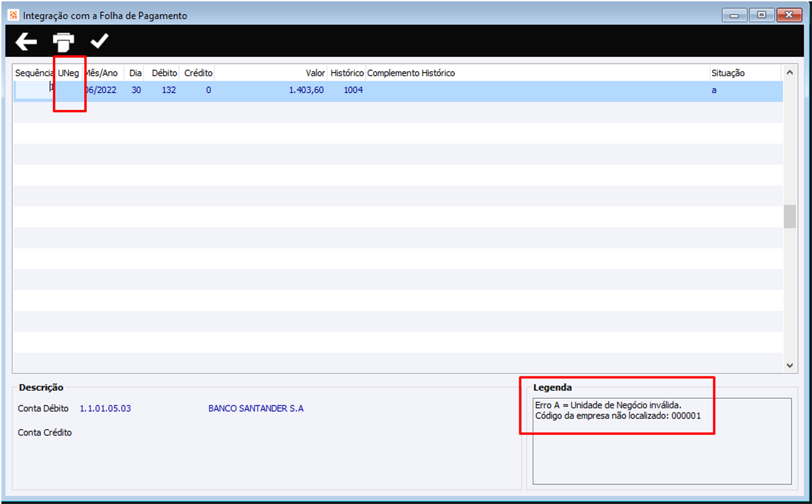Minimize the Integração com a Folha window
The image size is (812, 504).
735,15
